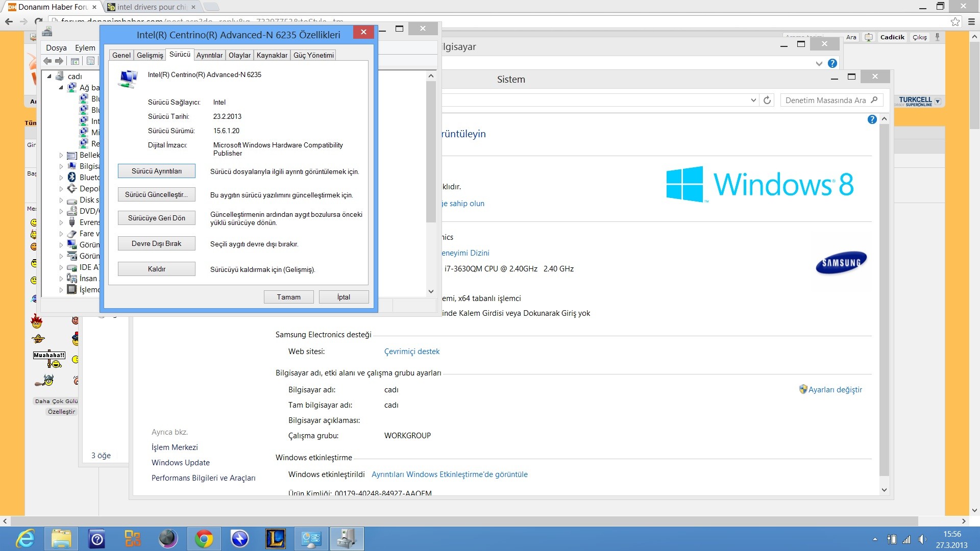Open the wireless signal icon in system tray
980x551 pixels.
(x=906, y=539)
